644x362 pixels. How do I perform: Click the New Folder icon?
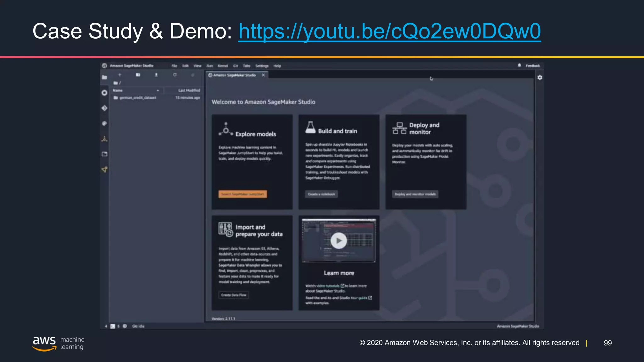pos(138,75)
